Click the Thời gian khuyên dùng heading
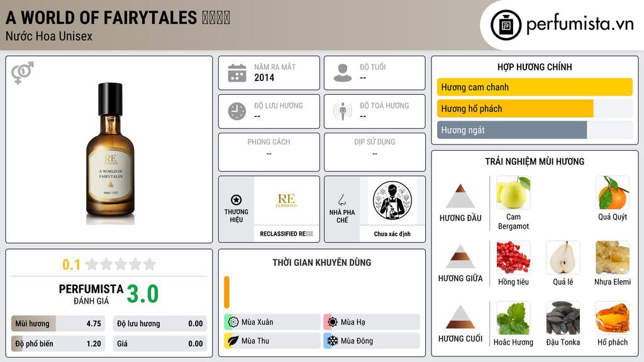 click(322, 263)
